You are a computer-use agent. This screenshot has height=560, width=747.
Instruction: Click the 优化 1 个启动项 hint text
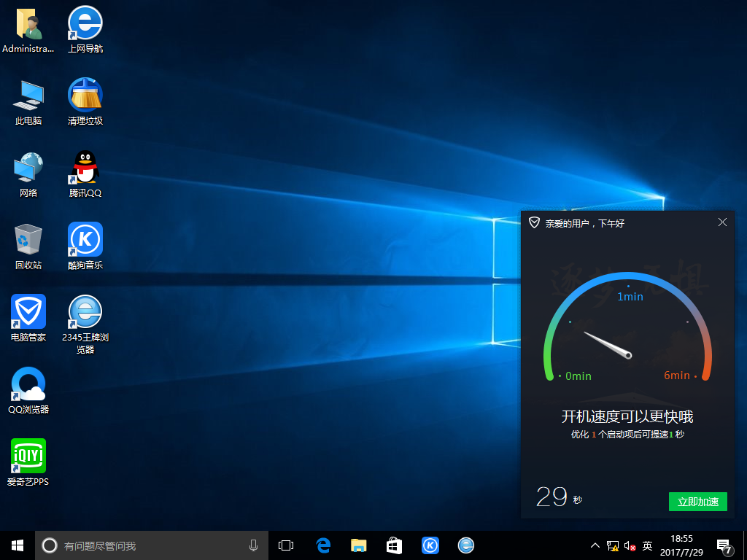click(x=627, y=435)
